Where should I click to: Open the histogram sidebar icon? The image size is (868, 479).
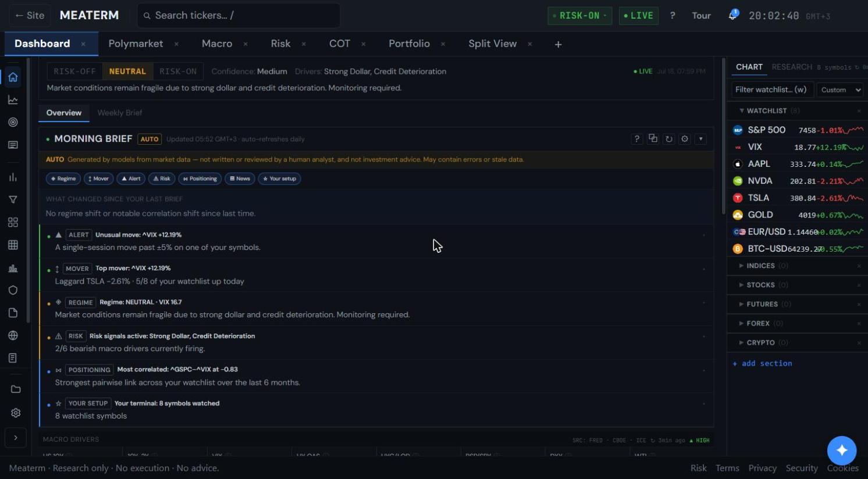click(x=13, y=268)
